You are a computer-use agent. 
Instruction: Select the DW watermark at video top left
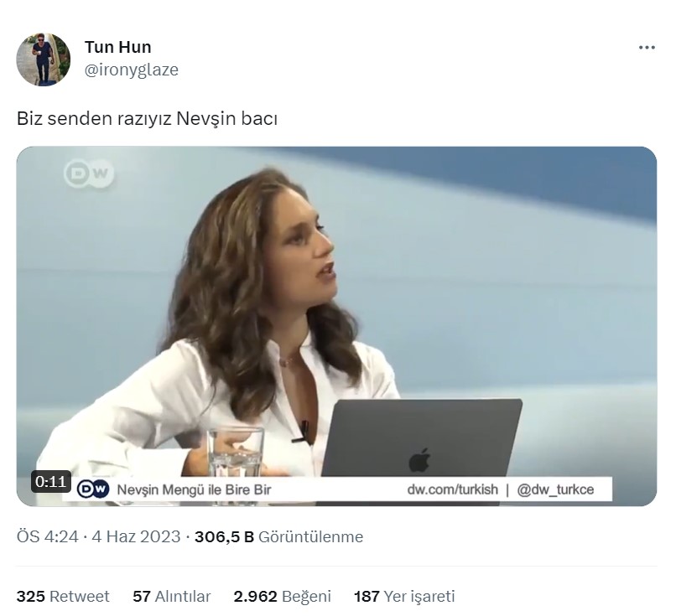(x=89, y=173)
